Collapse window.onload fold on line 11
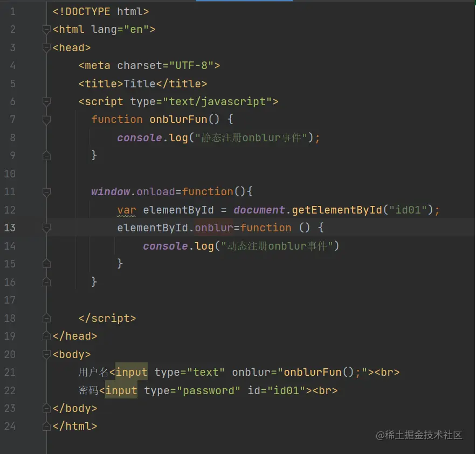This screenshot has height=454, width=476. (46, 192)
